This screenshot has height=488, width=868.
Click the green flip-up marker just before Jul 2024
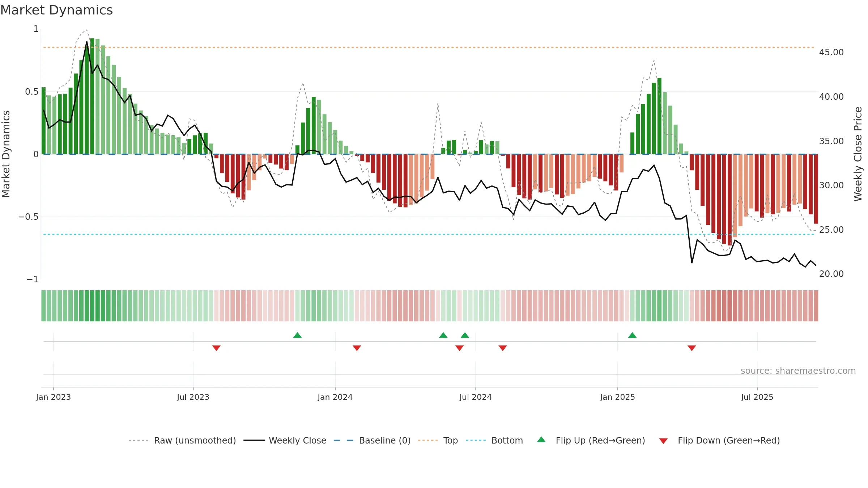click(x=465, y=335)
